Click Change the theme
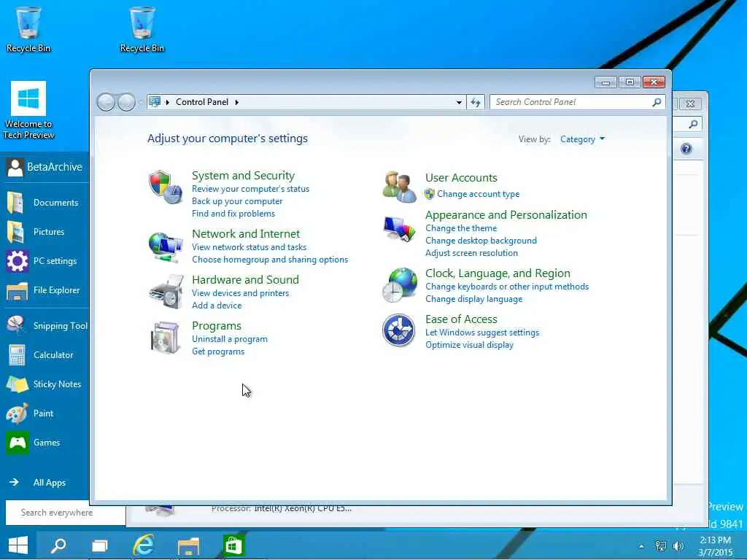This screenshot has height=560, width=747. tap(461, 228)
